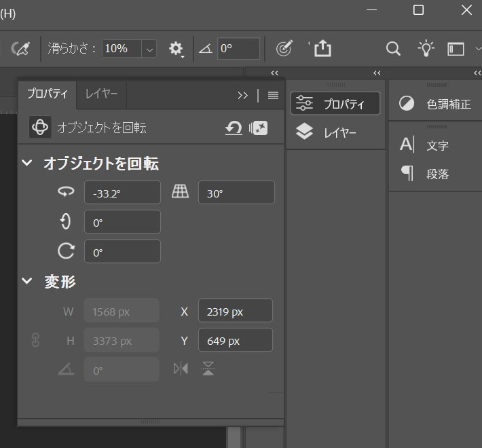
Task: Open the 色調補正 panel button
Action: pos(435,104)
